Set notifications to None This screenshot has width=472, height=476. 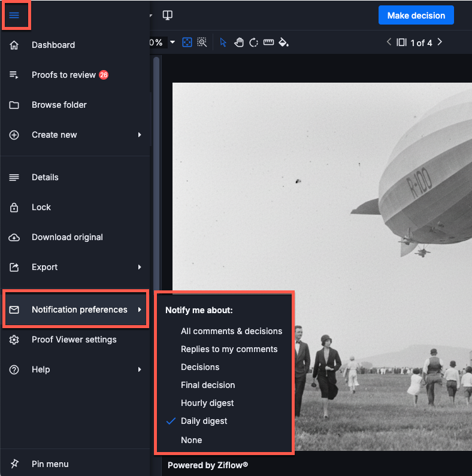pyautogui.click(x=191, y=440)
